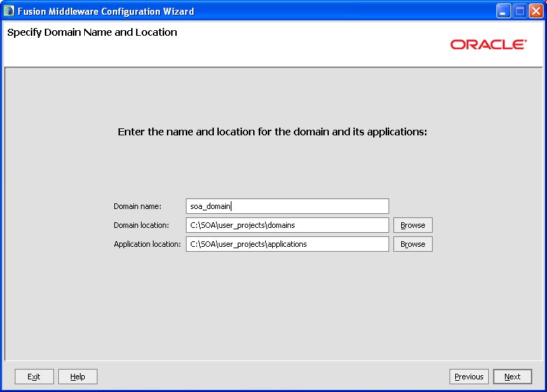Click the 'Enter the name and location' instruction text

click(272, 131)
